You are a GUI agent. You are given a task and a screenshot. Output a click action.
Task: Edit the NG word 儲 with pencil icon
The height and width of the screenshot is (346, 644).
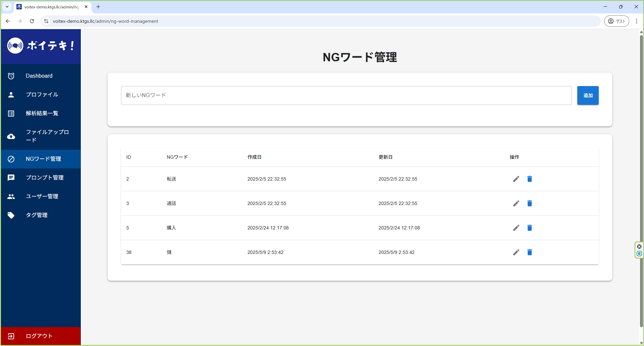tap(516, 252)
